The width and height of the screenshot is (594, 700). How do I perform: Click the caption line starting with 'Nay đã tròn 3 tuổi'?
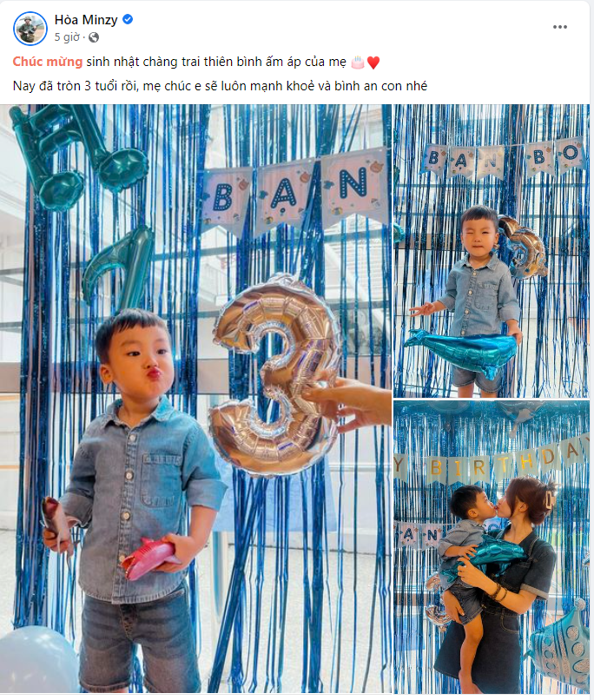(220, 86)
